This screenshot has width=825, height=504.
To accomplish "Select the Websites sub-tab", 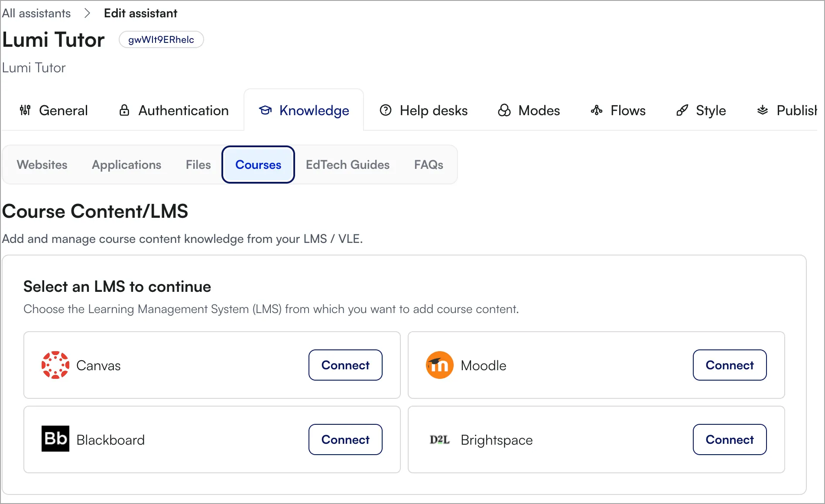I will (42, 165).
